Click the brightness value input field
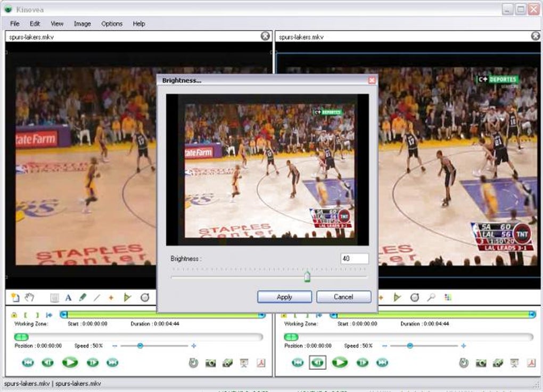Image resolution: width=543 pixels, height=392 pixels. click(x=354, y=259)
